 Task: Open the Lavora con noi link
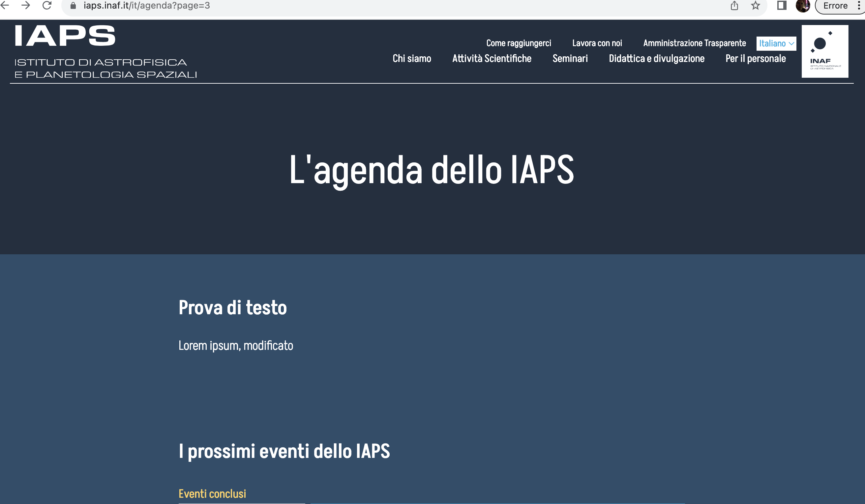pyautogui.click(x=597, y=43)
